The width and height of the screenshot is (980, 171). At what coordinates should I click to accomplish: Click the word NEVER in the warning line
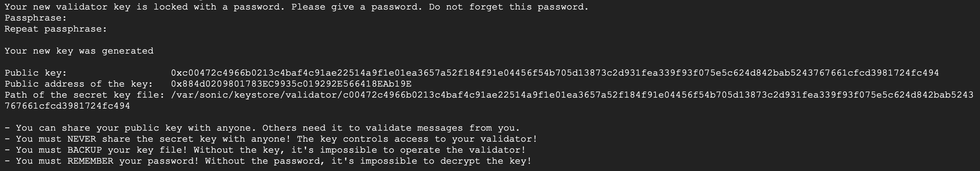pyautogui.click(x=82, y=139)
